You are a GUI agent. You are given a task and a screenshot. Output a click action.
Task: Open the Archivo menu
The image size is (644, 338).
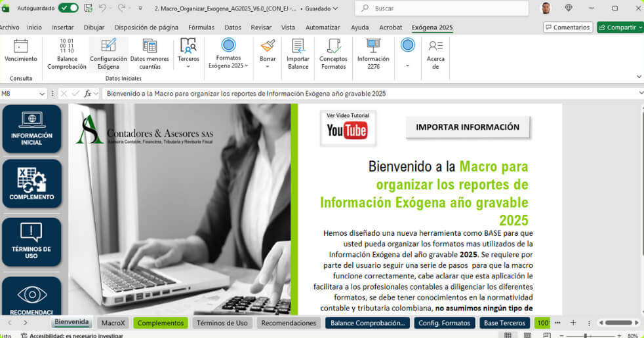(x=9, y=27)
